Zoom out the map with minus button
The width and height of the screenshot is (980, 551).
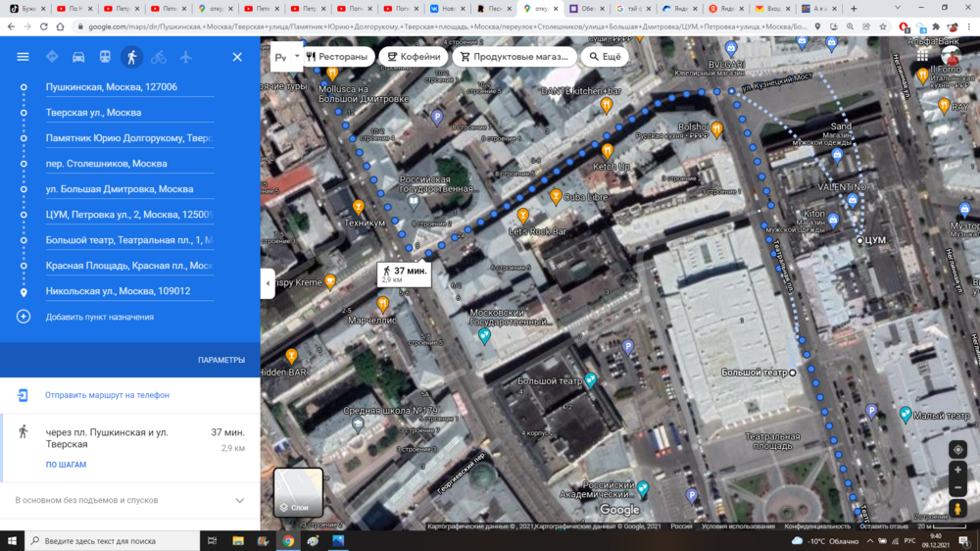tap(957, 487)
